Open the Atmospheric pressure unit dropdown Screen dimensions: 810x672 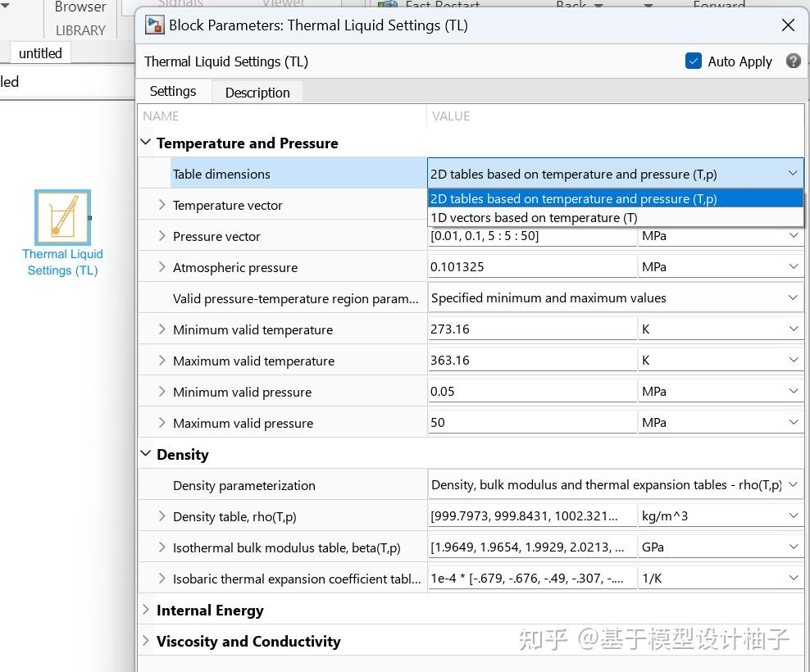pyautogui.click(x=720, y=266)
